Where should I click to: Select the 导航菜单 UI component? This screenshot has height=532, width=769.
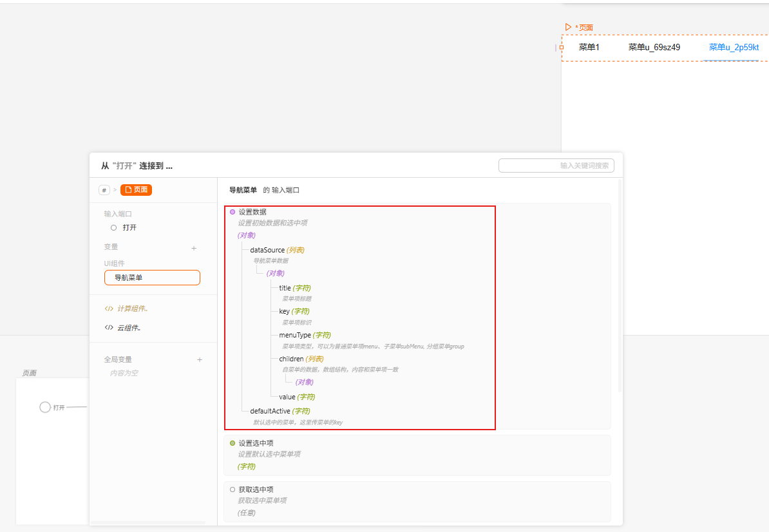click(x=152, y=278)
